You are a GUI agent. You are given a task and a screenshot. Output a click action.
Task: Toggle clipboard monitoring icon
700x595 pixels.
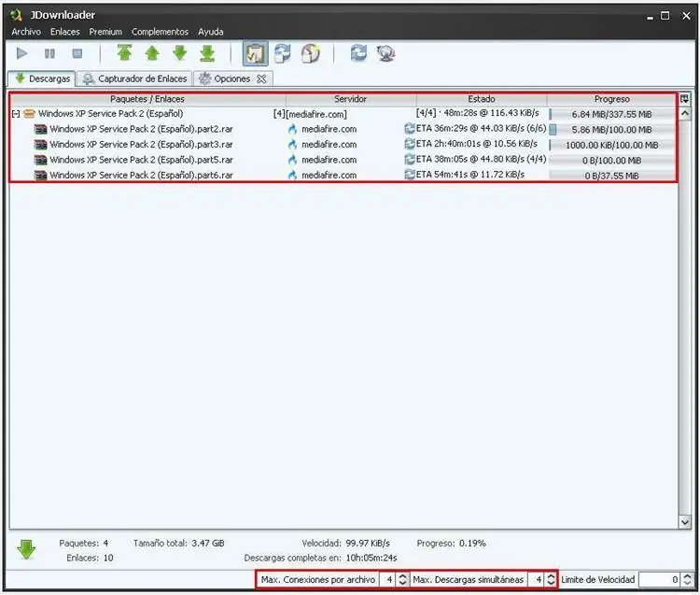click(x=256, y=53)
